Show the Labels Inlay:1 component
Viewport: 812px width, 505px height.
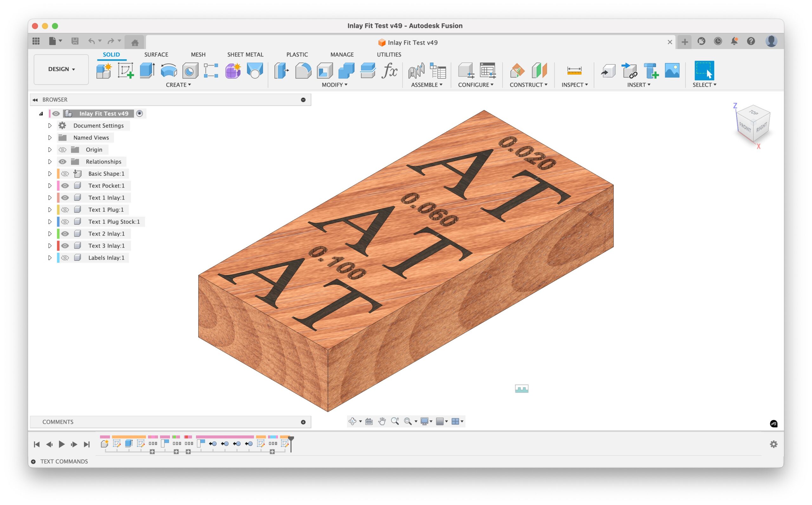pyautogui.click(x=65, y=258)
